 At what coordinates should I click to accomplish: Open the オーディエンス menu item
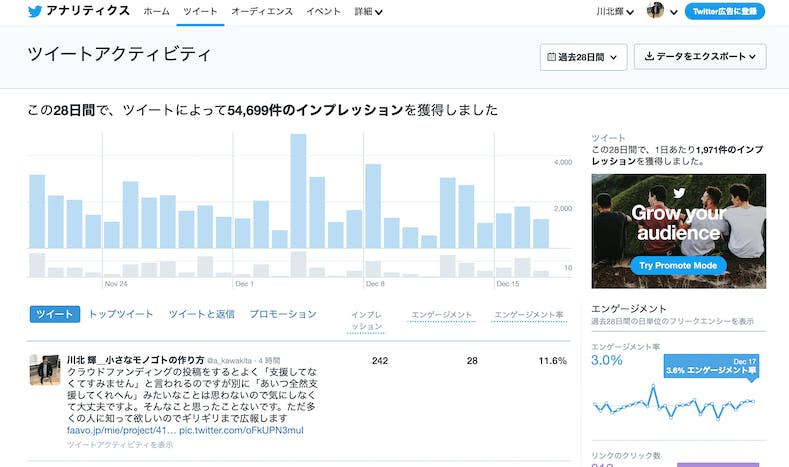pos(262,11)
